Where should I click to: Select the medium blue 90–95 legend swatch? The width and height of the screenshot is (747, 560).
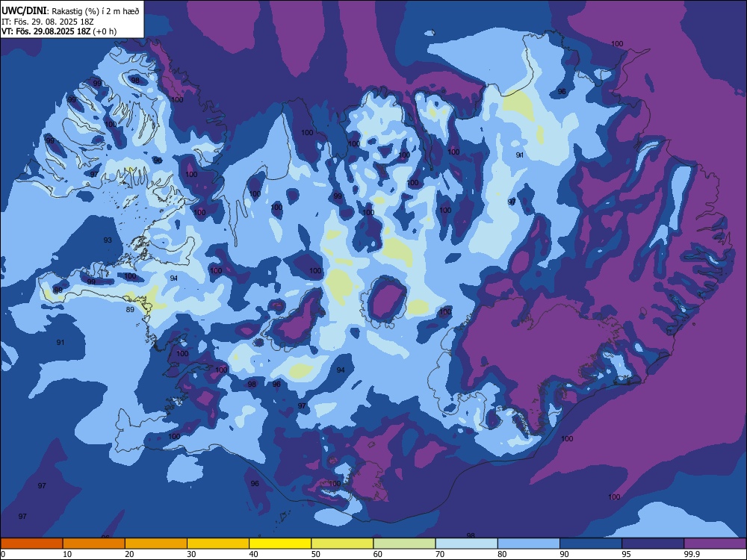tap(591, 544)
